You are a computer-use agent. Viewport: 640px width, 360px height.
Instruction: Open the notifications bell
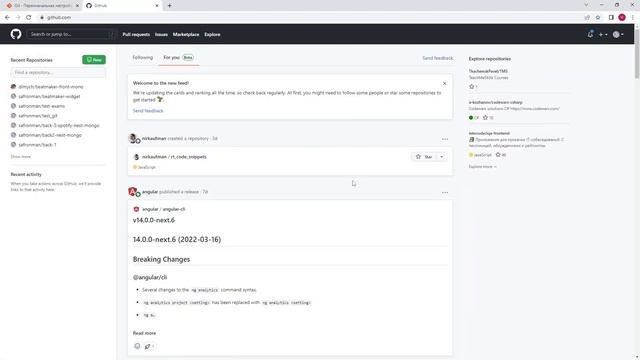point(590,34)
